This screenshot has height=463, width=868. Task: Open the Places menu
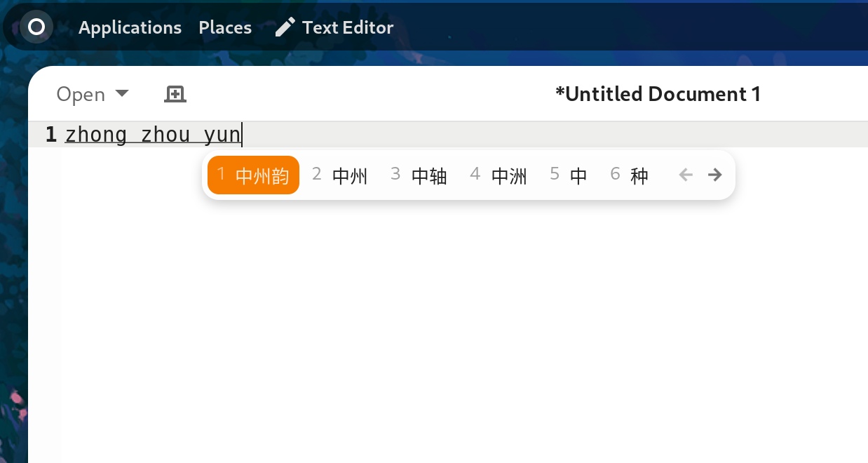pyautogui.click(x=225, y=27)
